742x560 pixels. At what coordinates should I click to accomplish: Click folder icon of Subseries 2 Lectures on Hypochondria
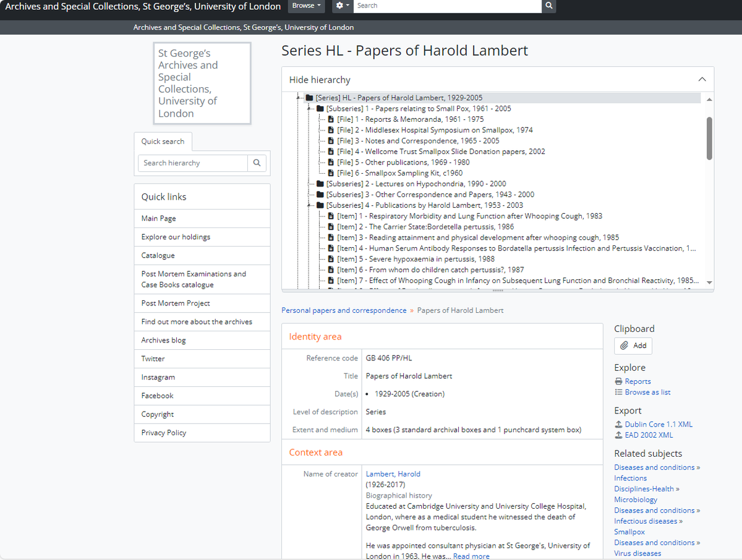tap(320, 184)
